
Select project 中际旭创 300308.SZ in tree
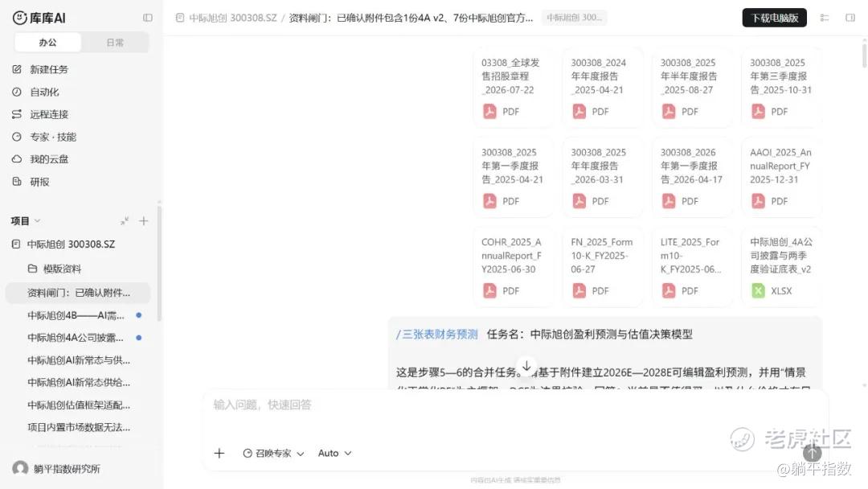[x=71, y=244]
